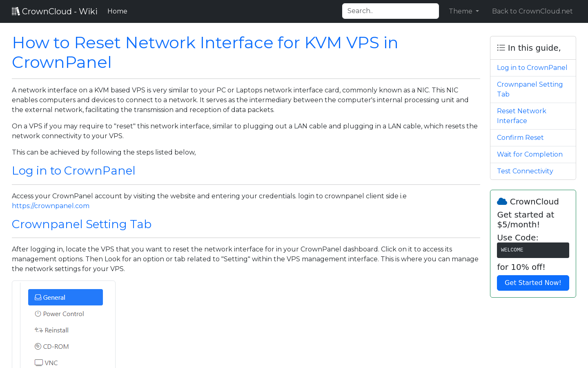Image resolution: width=588 pixels, height=368 pixels.
Task: Click the WELCOME promo code box
Action: 533,250
